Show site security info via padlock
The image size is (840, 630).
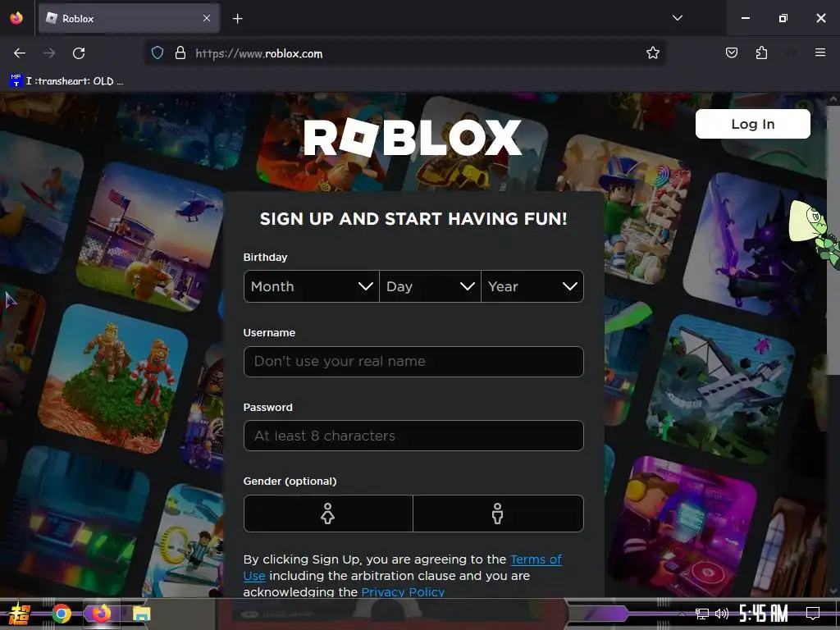tap(180, 53)
